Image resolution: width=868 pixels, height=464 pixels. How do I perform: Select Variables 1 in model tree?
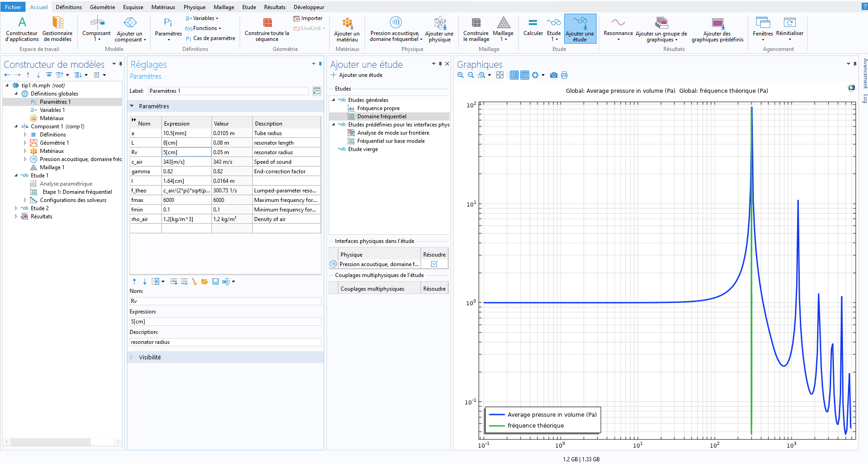52,110
